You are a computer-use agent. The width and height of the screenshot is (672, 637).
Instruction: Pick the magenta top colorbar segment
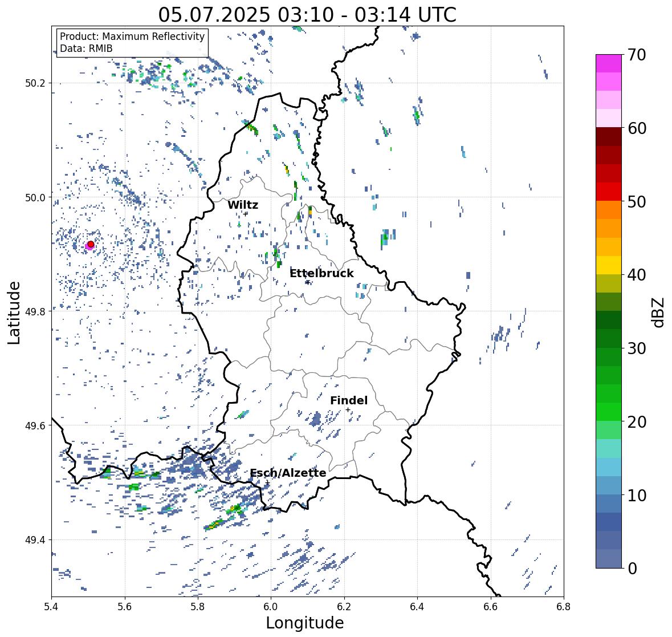click(609, 63)
